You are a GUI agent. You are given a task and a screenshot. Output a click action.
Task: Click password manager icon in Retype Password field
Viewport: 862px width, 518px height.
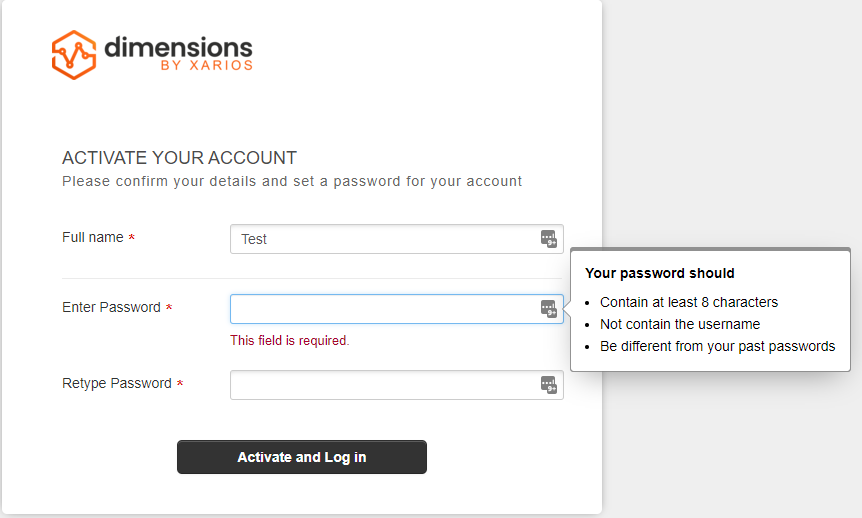pyautogui.click(x=548, y=385)
